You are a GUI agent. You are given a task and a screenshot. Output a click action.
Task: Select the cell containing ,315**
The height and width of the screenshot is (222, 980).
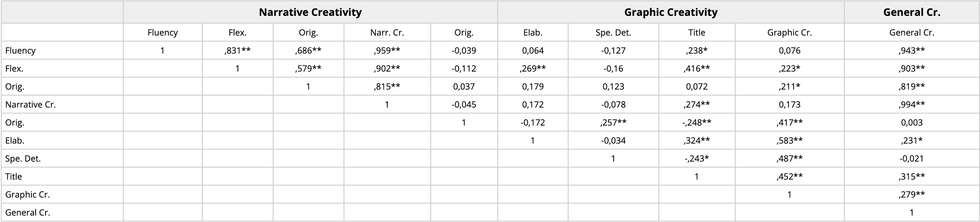911,177
